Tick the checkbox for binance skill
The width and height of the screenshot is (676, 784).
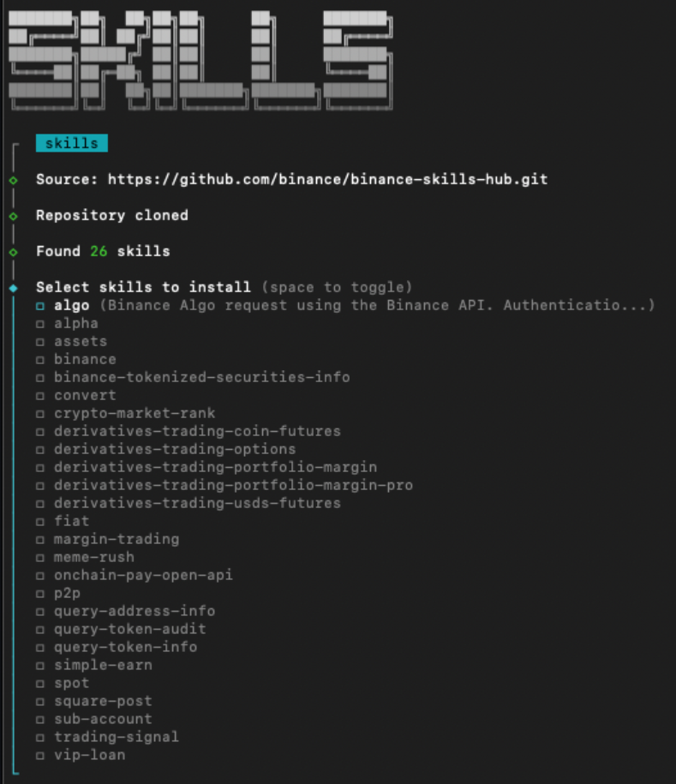pos(40,360)
